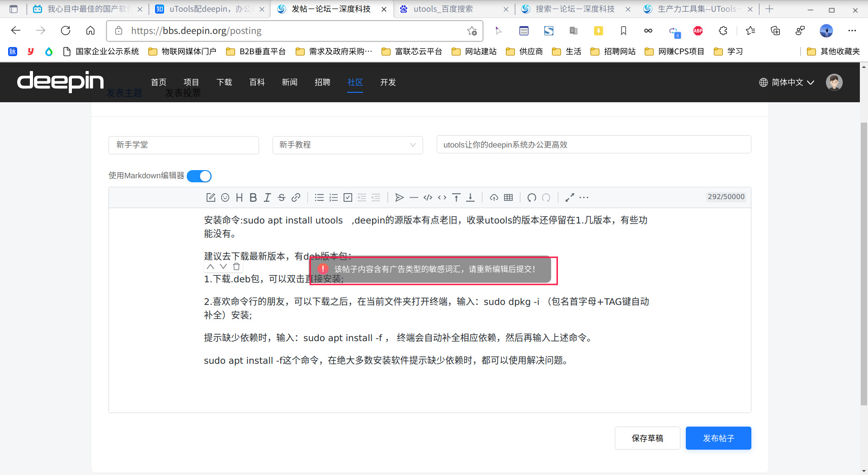868x475 pixels.
Task: Apply italic formatting in the editor
Action: point(267,198)
